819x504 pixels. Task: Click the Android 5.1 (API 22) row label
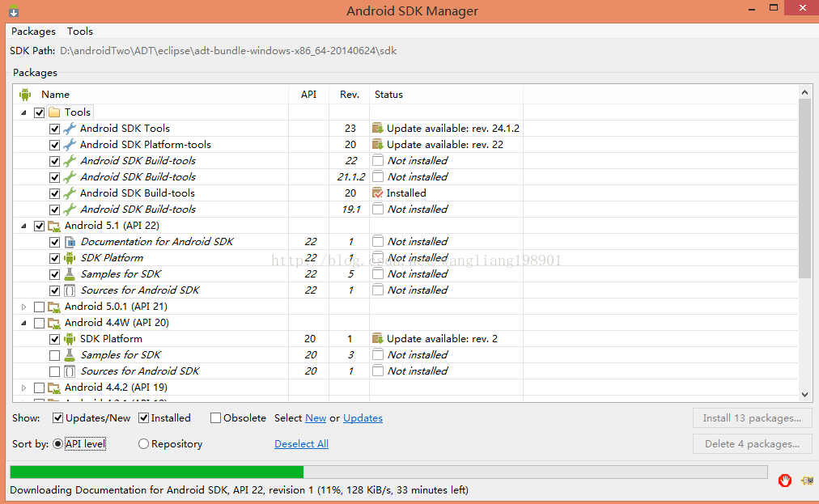(112, 226)
